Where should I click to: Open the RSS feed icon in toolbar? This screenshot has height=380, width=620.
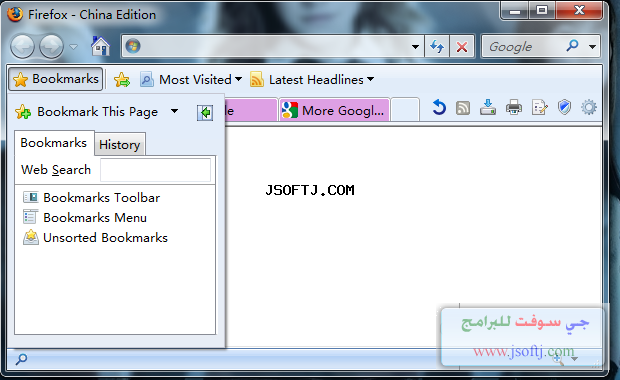463,108
